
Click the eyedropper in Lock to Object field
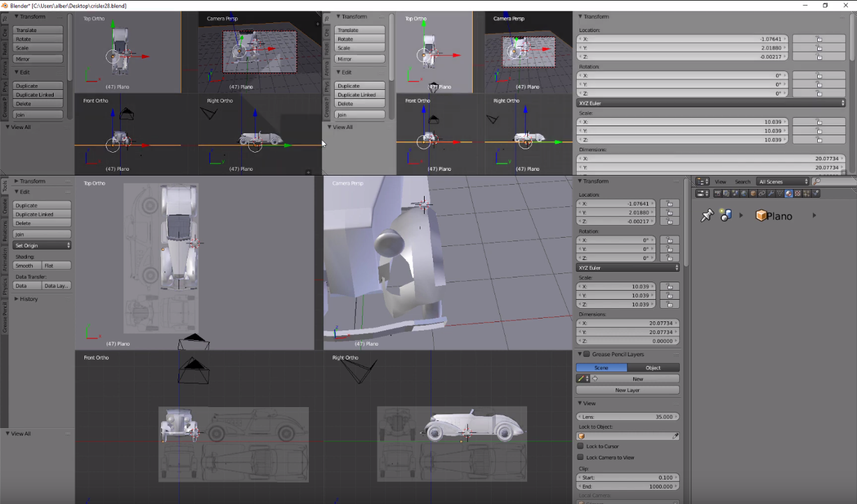675,436
